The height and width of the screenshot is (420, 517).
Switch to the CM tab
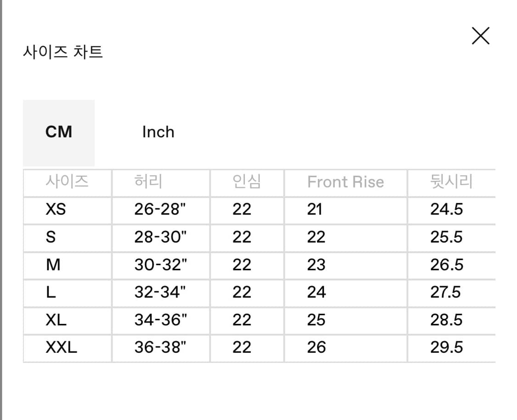(59, 132)
